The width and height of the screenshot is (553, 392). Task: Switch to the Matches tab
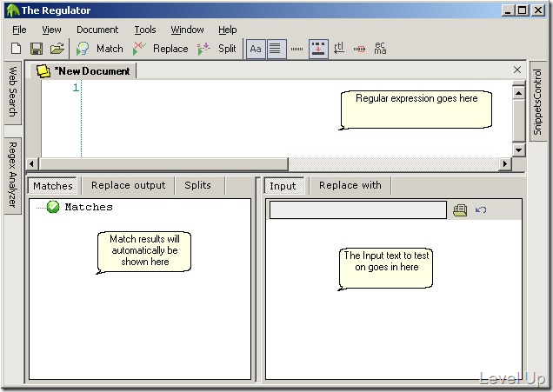(53, 186)
